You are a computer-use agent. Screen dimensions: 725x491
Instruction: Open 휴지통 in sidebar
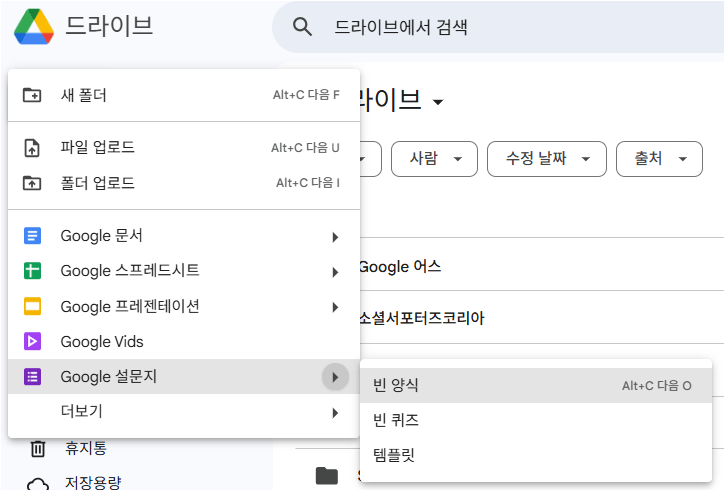pyautogui.click(x=86, y=448)
